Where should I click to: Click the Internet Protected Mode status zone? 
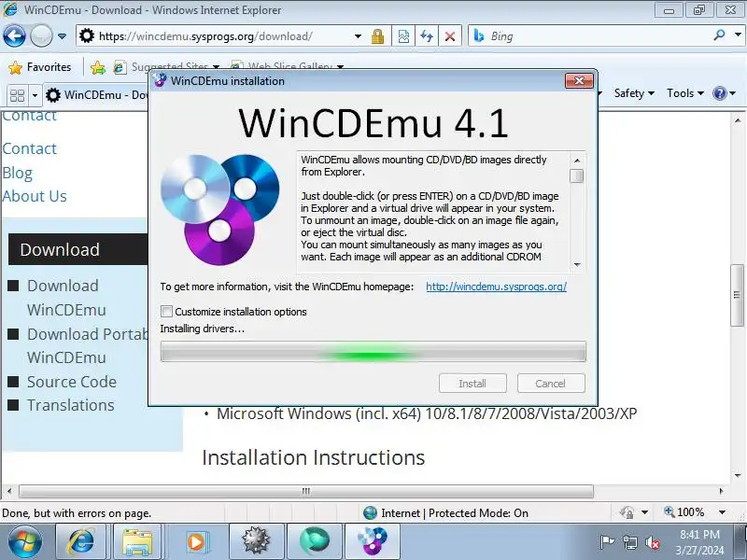[445, 512]
